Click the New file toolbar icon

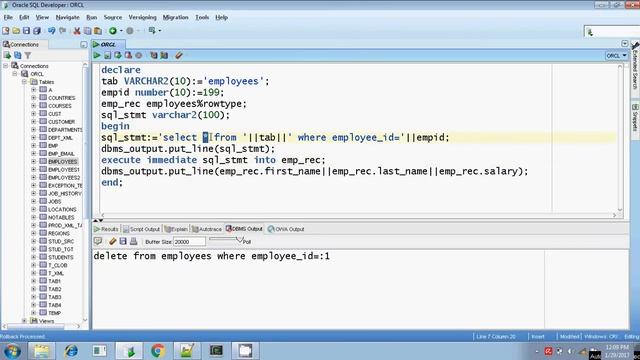coord(6,31)
